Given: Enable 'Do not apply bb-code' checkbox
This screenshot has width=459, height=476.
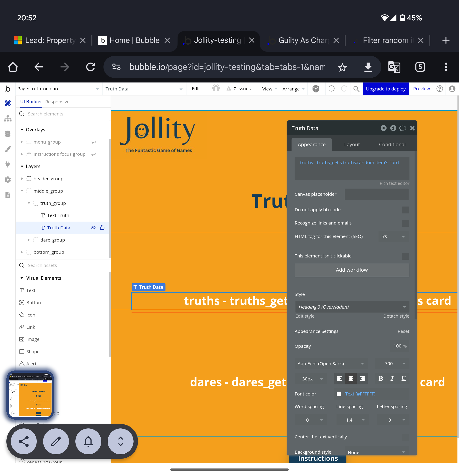Looking at the screenshot, I should coord(405,210).
